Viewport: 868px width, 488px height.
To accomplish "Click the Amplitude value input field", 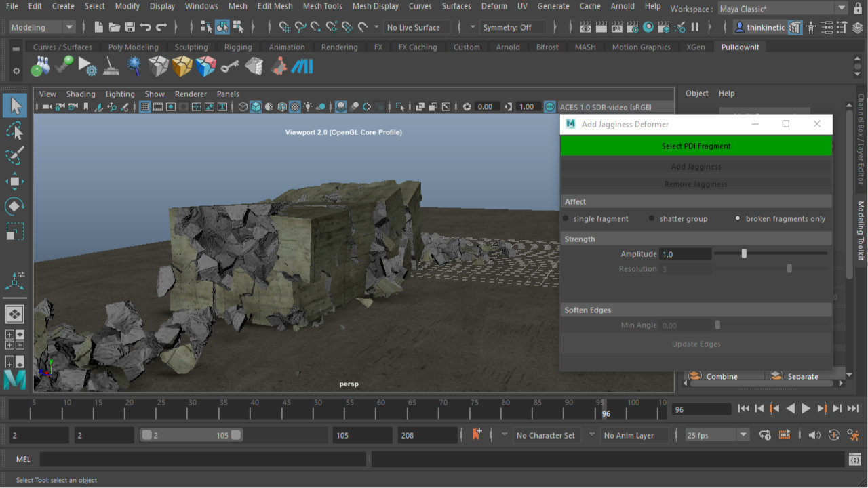I will pyautogui.click(x=685, y=254).
